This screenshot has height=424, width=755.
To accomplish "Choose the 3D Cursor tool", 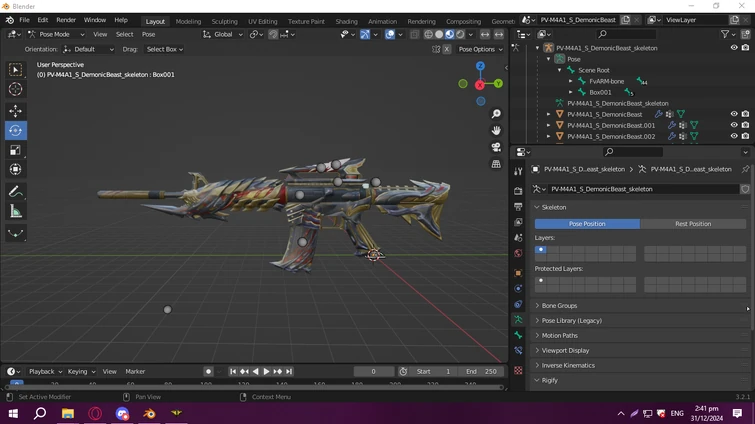I will [x=15, y=90].
